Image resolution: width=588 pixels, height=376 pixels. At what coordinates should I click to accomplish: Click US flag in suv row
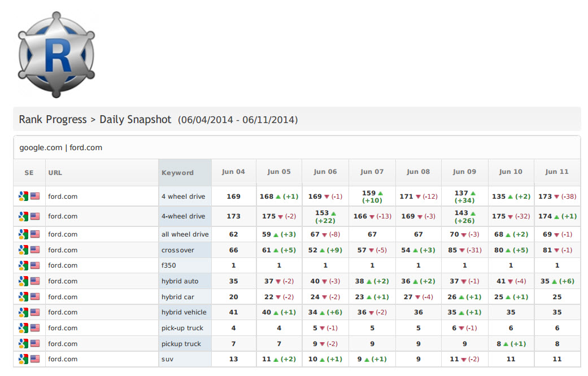point(35,358)
